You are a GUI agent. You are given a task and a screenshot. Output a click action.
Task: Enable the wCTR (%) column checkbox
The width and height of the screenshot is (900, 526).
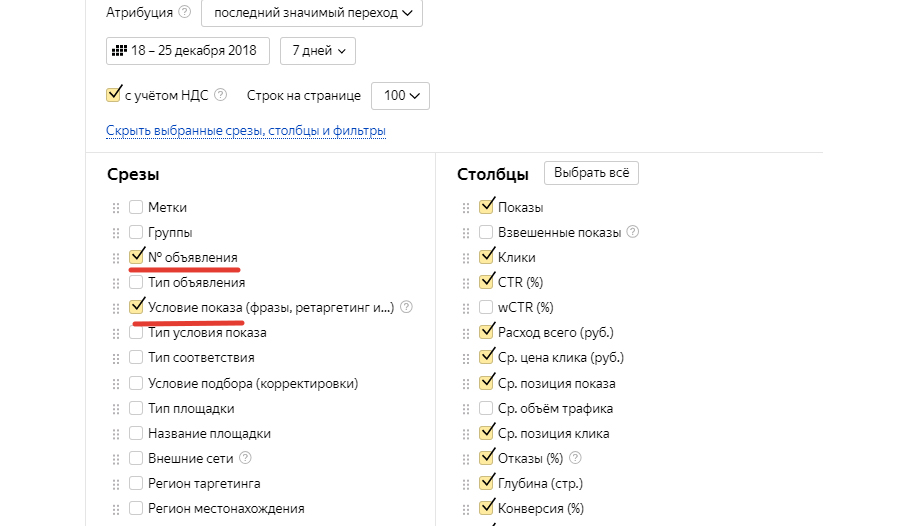tap(486, 307)
